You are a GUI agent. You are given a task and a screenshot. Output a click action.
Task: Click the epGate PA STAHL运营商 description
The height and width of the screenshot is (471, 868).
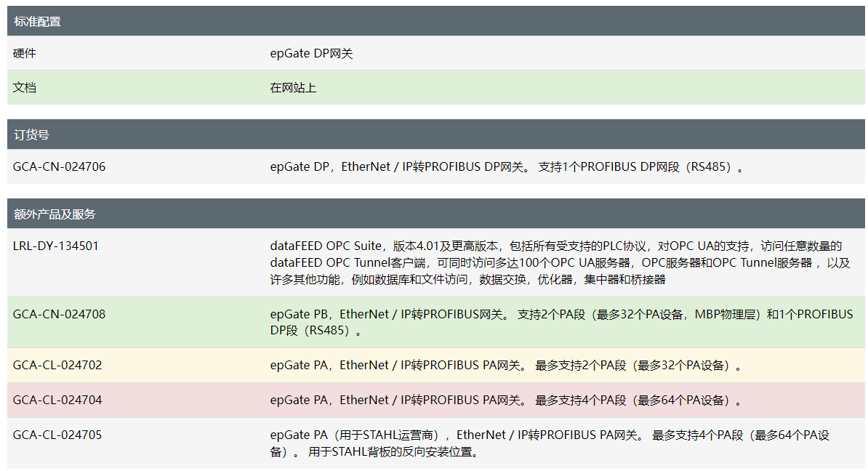click(550, 443)
